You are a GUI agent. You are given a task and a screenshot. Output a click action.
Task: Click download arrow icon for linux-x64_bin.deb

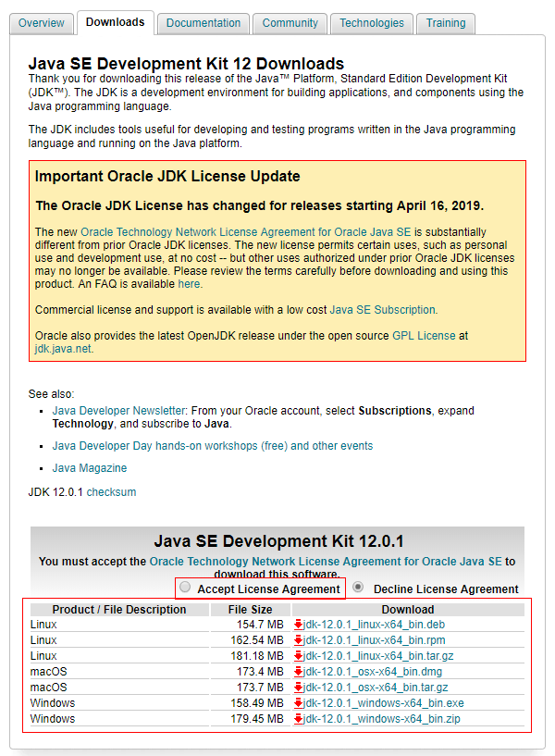click(298, 625)
